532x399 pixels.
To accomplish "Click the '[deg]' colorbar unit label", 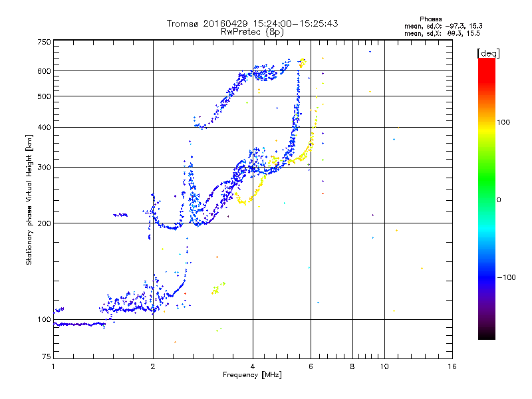I will 488,53.
